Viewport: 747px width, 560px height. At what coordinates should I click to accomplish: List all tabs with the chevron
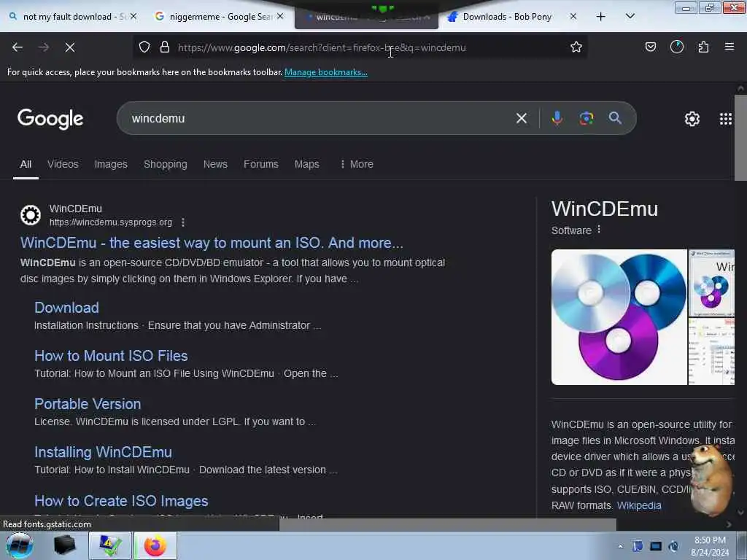coord(630,16)
